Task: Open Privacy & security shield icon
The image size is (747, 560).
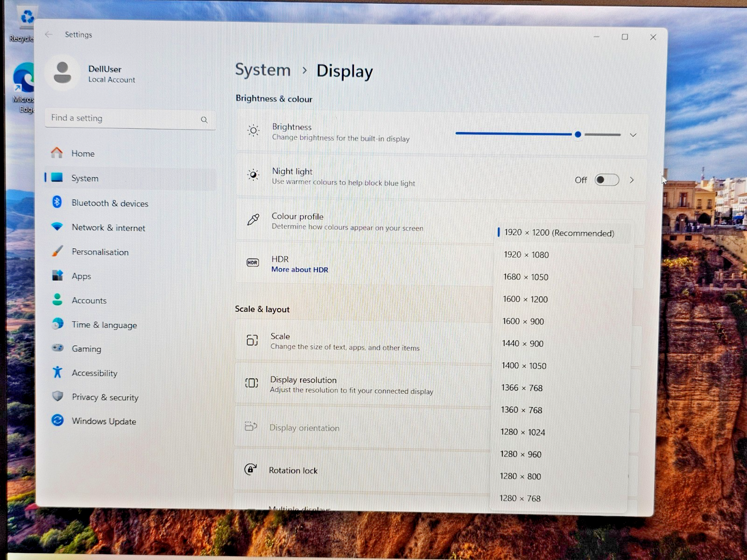Action: pos(57,396)
